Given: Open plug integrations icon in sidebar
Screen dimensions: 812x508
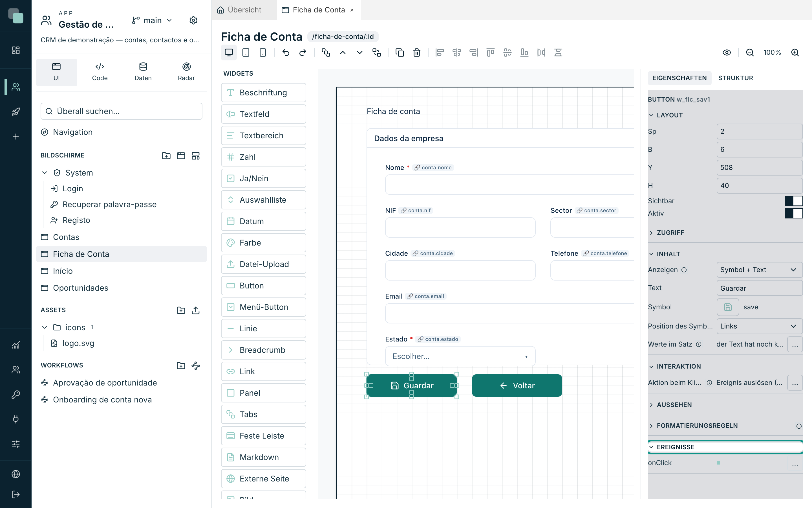Looking at the screenshot, I should 16,419.
